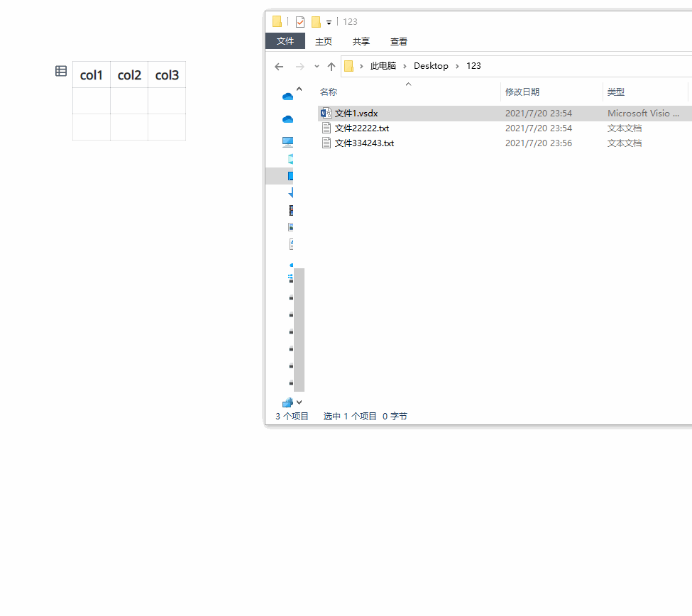The image size is (692, 616).
Task: Toggle the sort order arrow above 名称 column
Action: pos(408,84)
